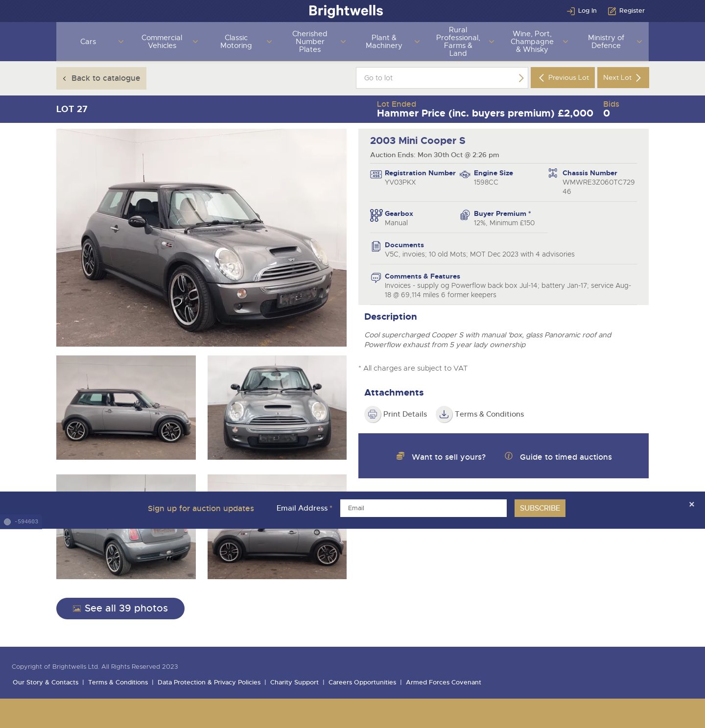Expand the Plant & Machinery chevron
705x728 pixels.
click(x=417, y=42)
